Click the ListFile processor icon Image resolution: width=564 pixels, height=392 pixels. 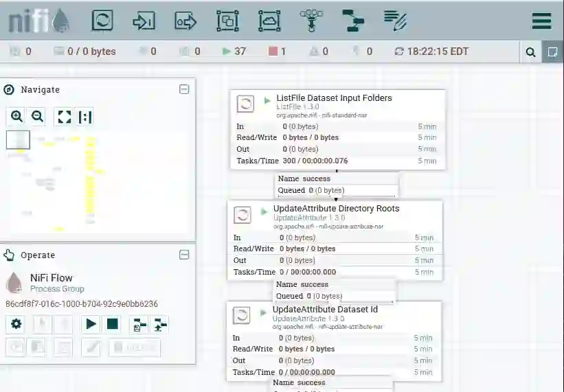246,104
